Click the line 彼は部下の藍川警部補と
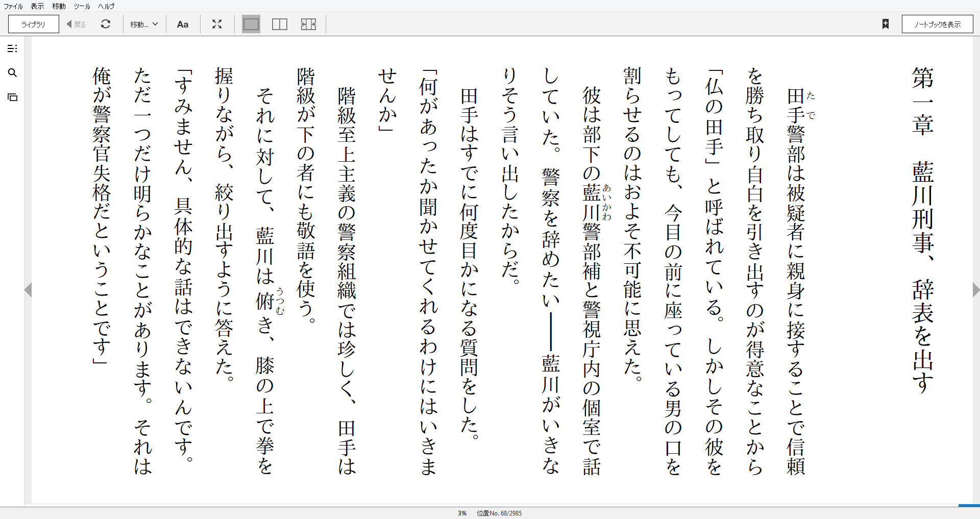The image size is (980, 519). point(592,281)
